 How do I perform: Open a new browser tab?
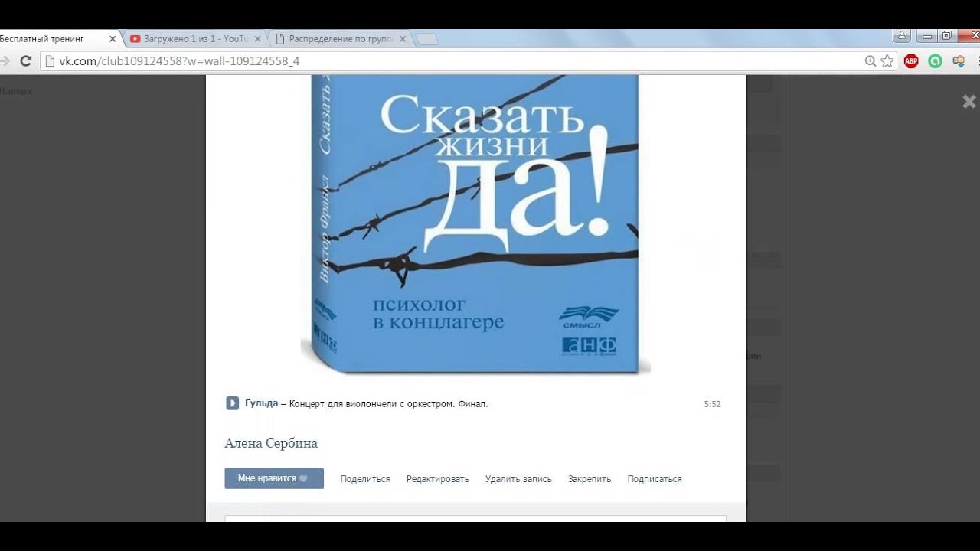click(426, 40)
